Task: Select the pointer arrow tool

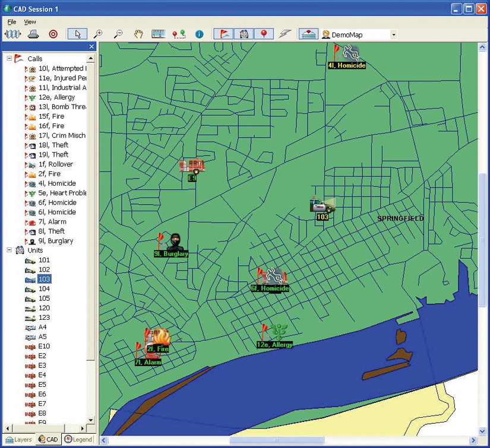Action: point(77,34)
